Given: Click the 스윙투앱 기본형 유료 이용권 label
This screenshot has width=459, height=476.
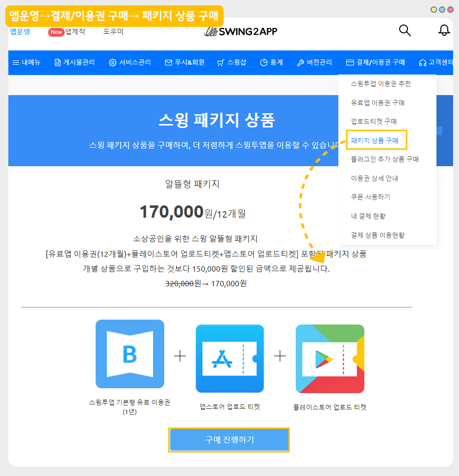Looking at the screenshot, I should 130,407.
